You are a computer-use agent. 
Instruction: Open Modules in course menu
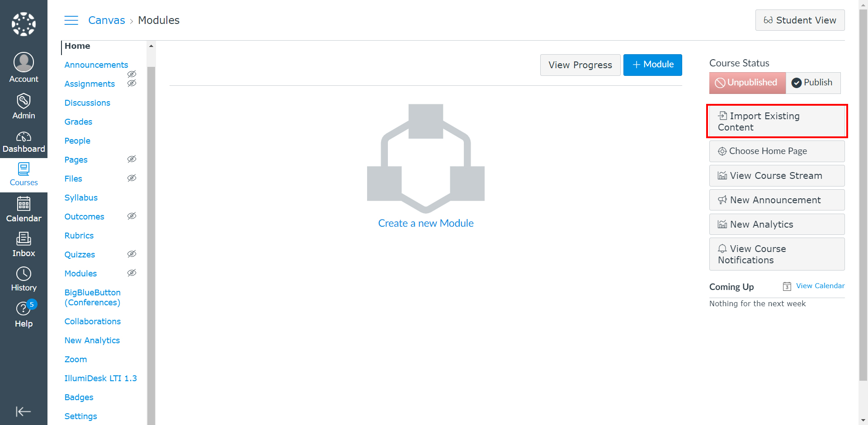click(x=80, y=274)
